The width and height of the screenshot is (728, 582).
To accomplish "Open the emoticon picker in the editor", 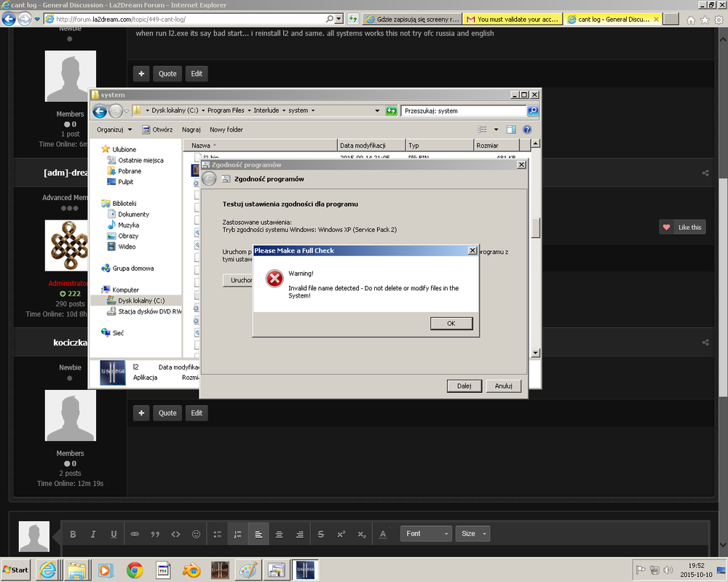I will [x=196, y=534].
